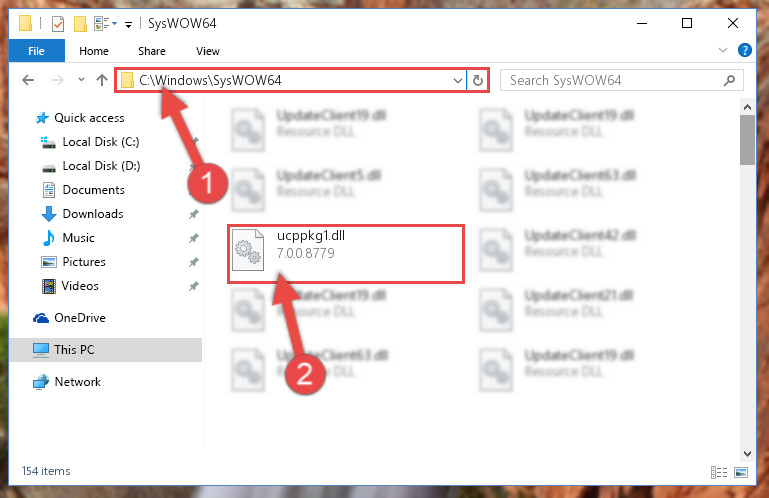Unpin Downloads from Quick access
Image resolution: width=769 pixels, height=498 pixels.
(194, 214)
